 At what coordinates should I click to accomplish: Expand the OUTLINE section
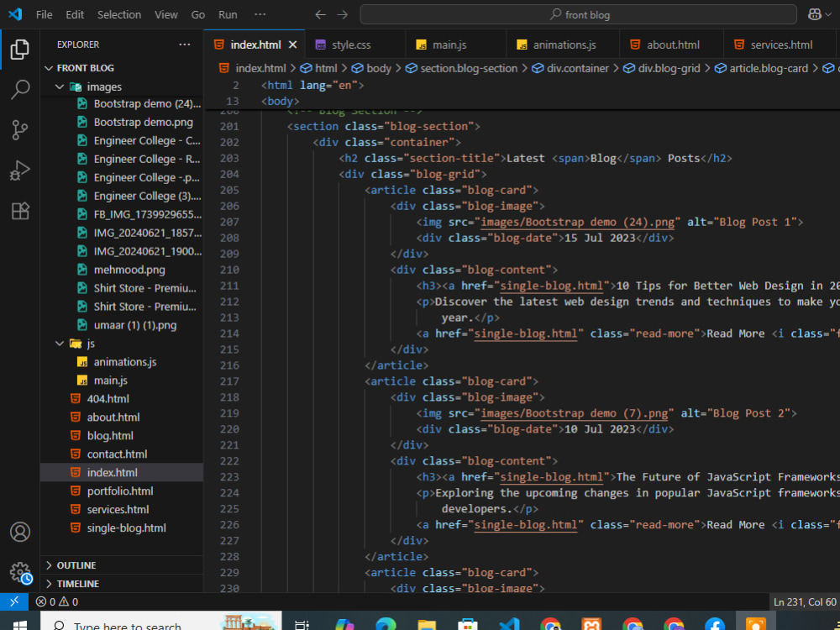[122, 565]
